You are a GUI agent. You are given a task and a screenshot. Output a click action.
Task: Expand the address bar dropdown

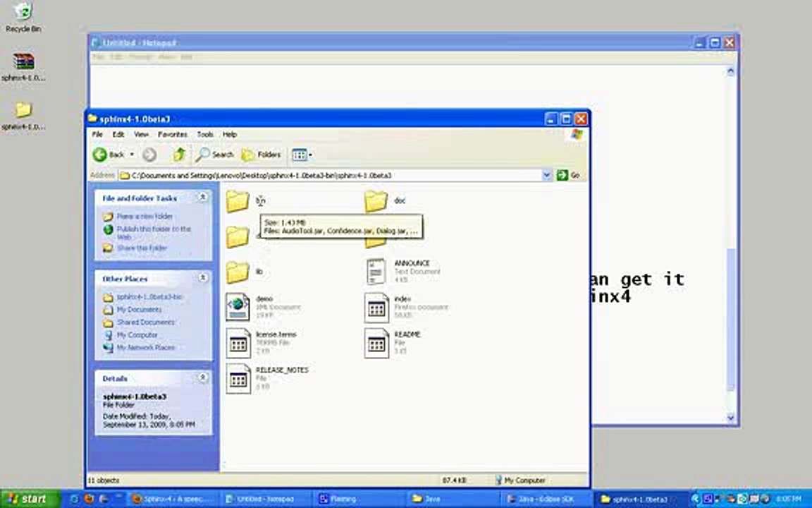[546, 175]
